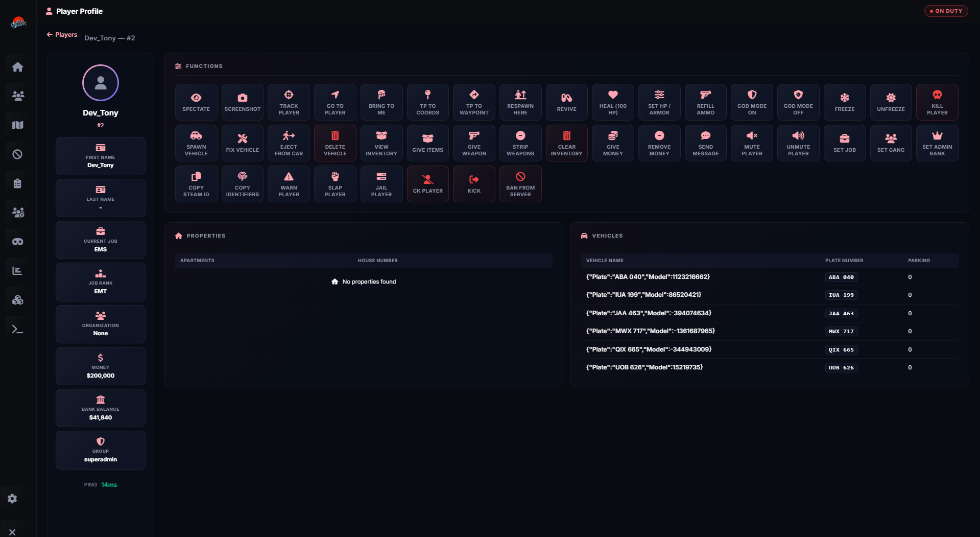This screenshot has width=980, height=537.
Task: Open Spawn Vehicle function
Action: 196,143
